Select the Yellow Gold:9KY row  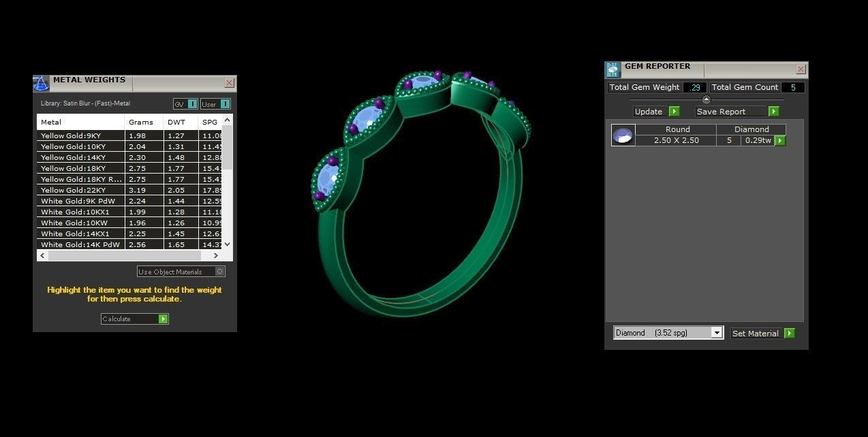point(130,135)
